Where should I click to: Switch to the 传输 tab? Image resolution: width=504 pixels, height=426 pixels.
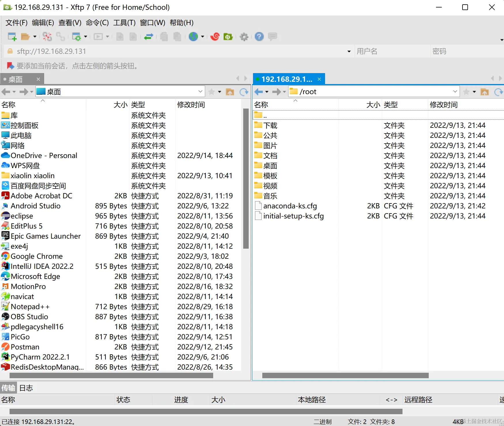8,388
